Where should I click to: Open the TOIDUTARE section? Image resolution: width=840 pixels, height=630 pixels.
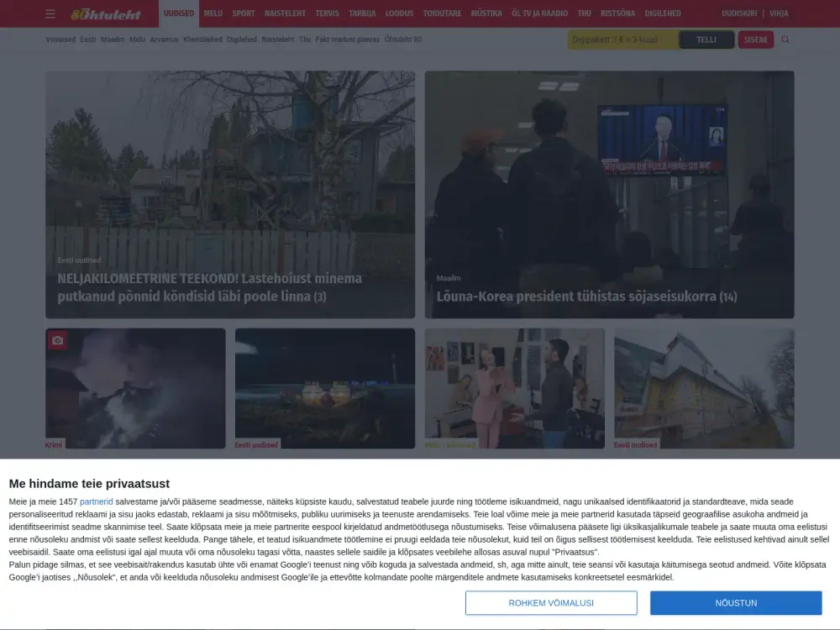(x=443, y=13)
